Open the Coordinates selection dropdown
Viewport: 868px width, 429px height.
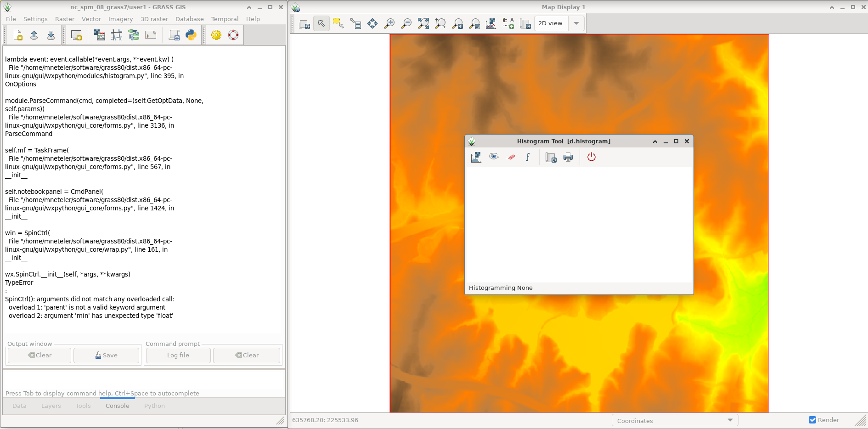click(x=730, y=420)
